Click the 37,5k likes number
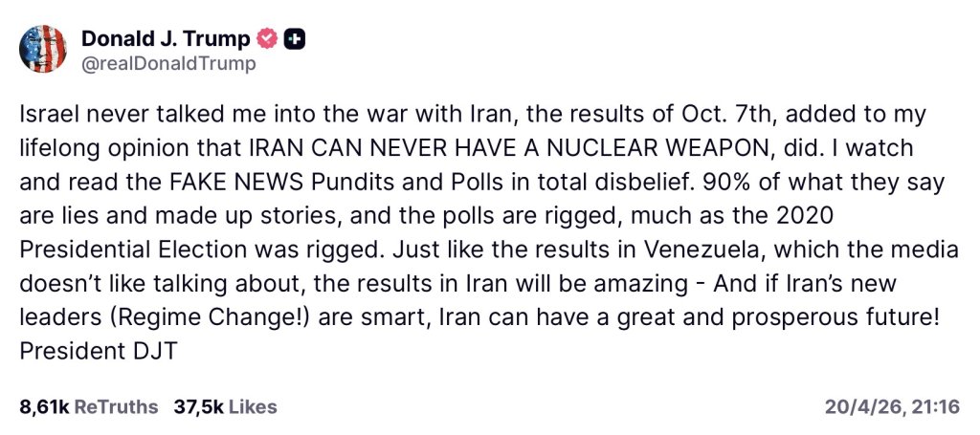This screenshot has width=980, height=435. point(199,407)
